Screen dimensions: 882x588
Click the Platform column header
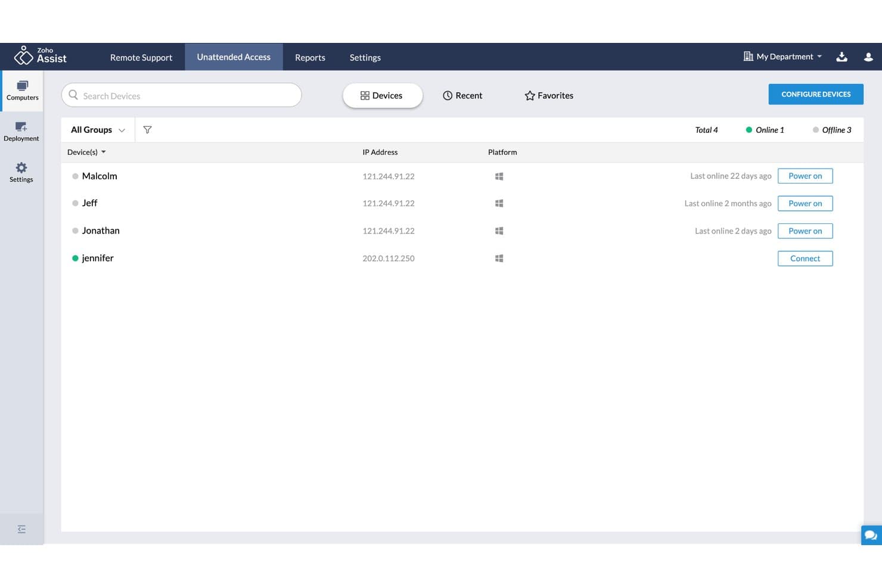tap(502, 152)
